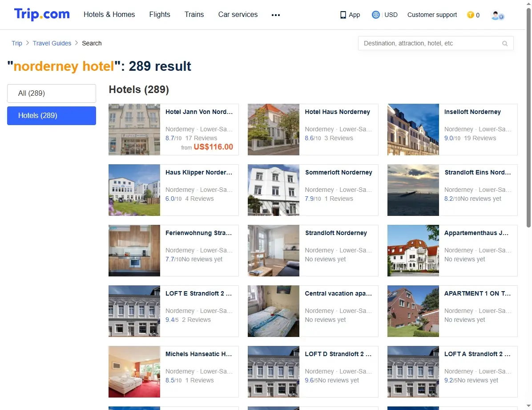Image resolution: width=532 pixels, height=410 pixels.
Task: Open Appartementhaus J... title
Action: point(476,233)
